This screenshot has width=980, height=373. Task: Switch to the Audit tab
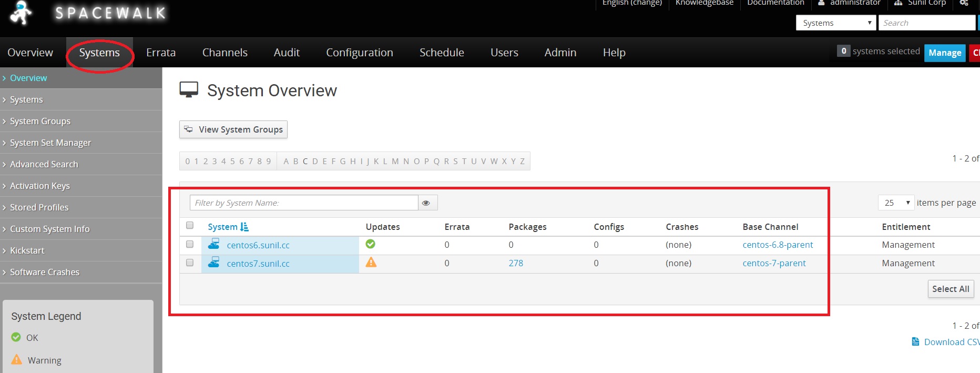click(x=287, y=53)
